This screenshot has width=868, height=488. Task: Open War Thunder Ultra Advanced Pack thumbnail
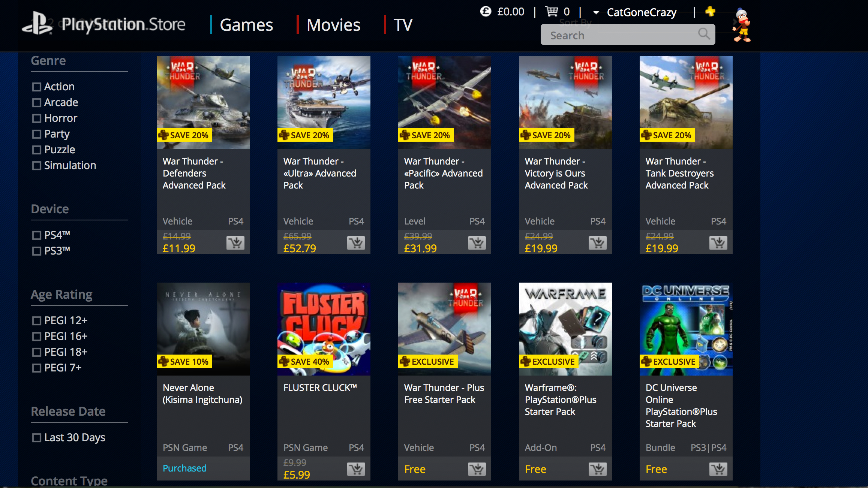(x=324, y=103)
